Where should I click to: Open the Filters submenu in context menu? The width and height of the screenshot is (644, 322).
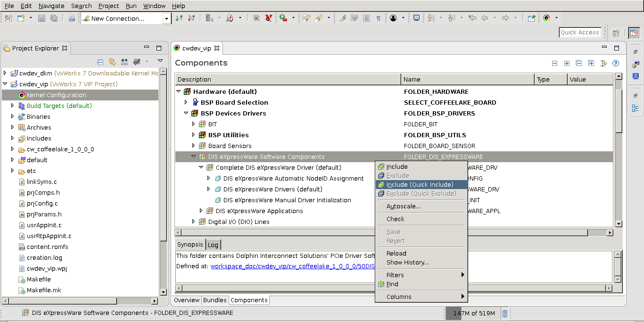[x=421, y=275]
